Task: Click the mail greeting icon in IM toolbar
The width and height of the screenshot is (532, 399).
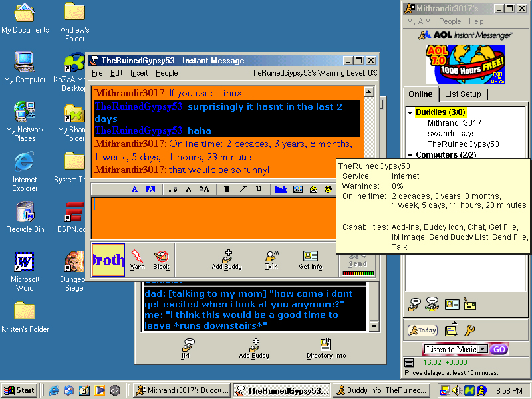Action: click(x=313, y=189)
